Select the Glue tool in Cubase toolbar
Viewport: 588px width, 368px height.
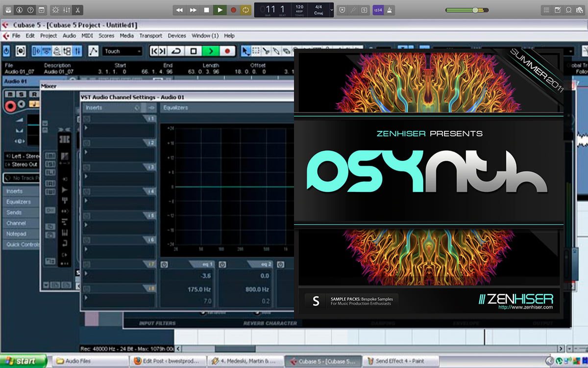click(x=276, y=51)
